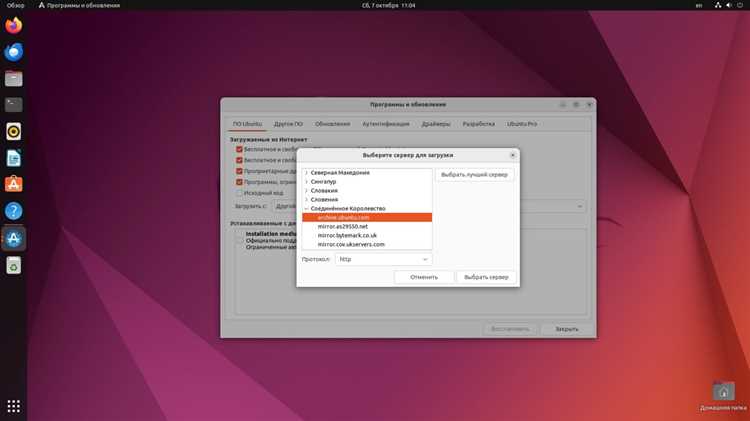Toggle the 'Проприетарные…' checkbox in main window

[239, 171]
